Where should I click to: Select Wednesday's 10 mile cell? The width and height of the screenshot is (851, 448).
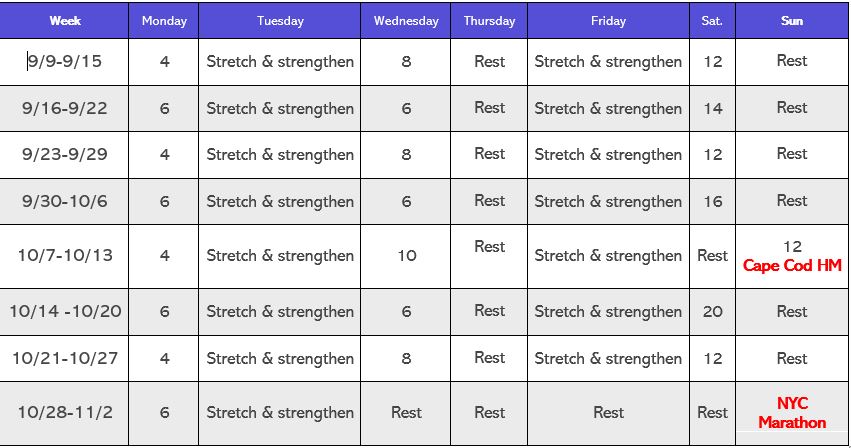(x=406, y=255)
